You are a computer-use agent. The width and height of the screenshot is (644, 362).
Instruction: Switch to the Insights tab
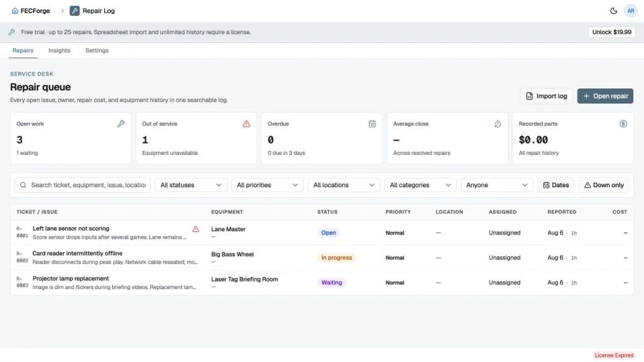tap(59, 50)
